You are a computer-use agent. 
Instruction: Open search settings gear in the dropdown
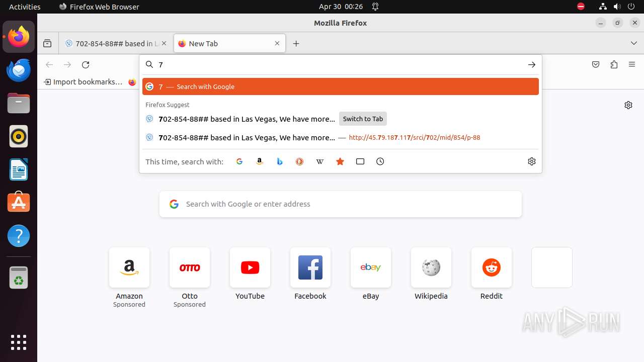[532, 161]
